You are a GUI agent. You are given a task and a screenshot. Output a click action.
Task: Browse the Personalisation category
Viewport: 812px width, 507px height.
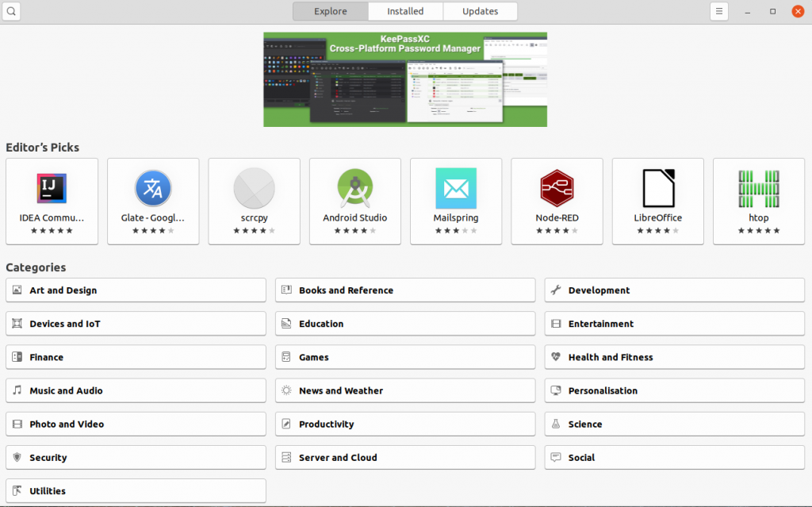point(674,390)
